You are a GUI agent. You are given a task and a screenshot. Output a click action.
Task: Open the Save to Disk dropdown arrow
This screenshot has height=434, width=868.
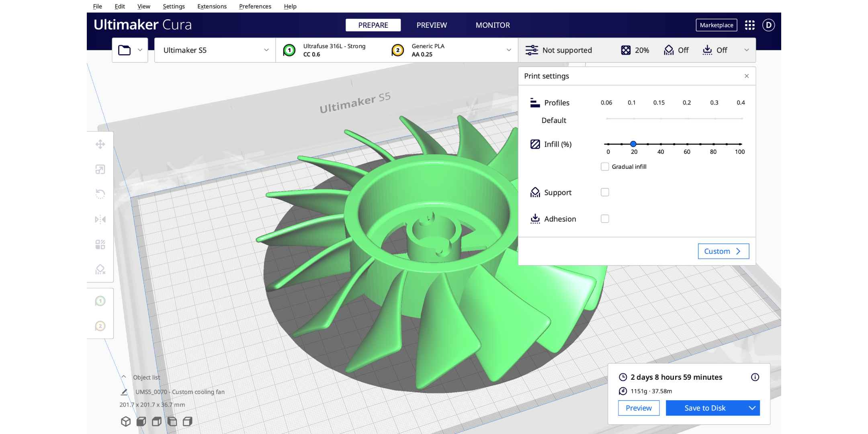[752, 408]
